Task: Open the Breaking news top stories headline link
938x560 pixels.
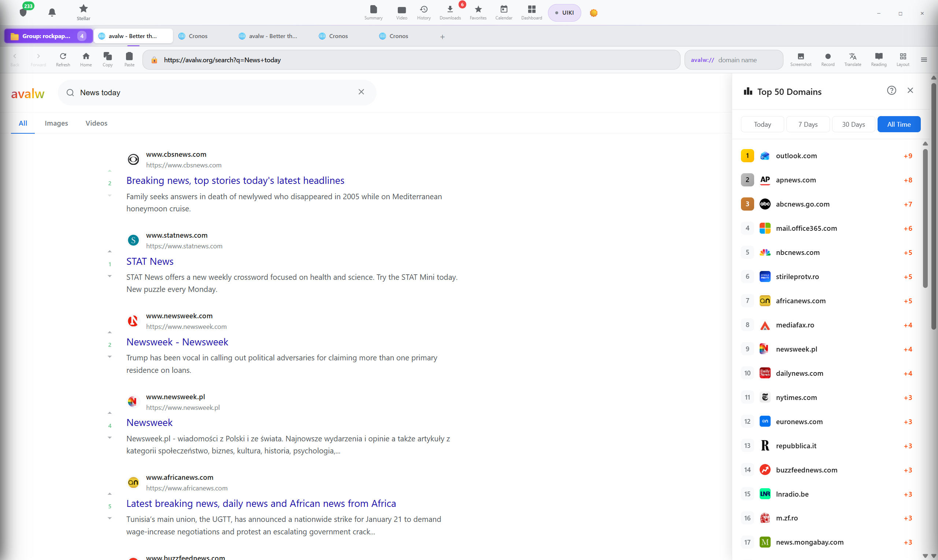Action: click(235, 180)
